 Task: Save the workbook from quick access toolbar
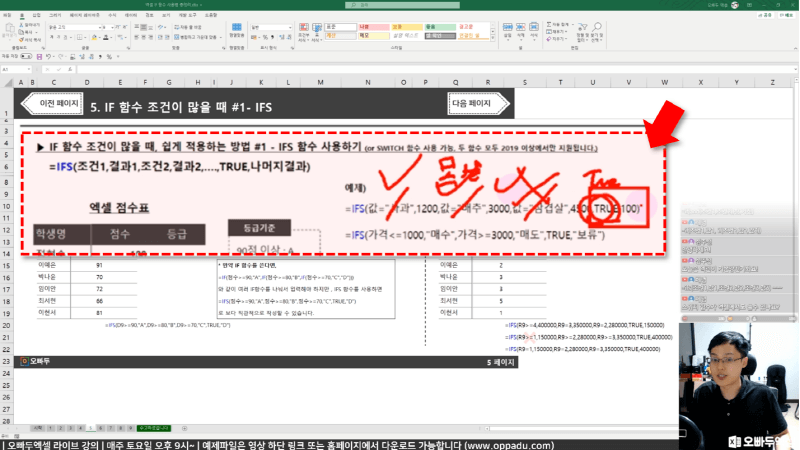coord(39,57)
